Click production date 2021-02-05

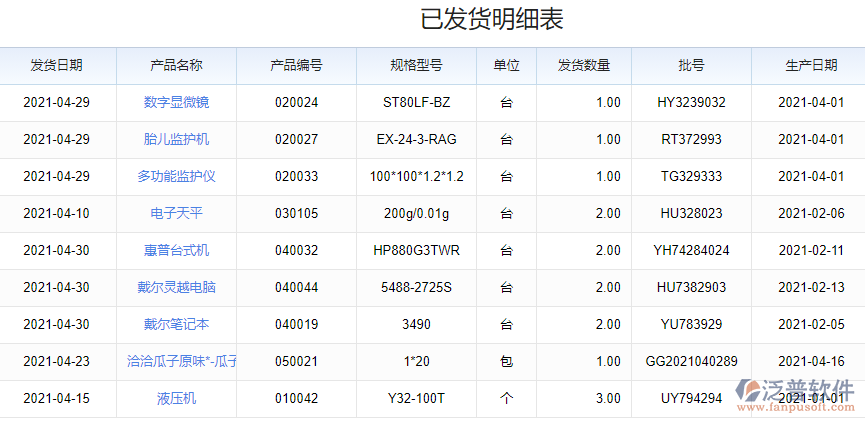811,324
